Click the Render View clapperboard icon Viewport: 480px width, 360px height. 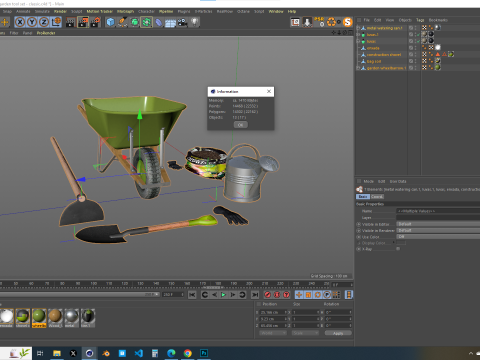point(71,22)
